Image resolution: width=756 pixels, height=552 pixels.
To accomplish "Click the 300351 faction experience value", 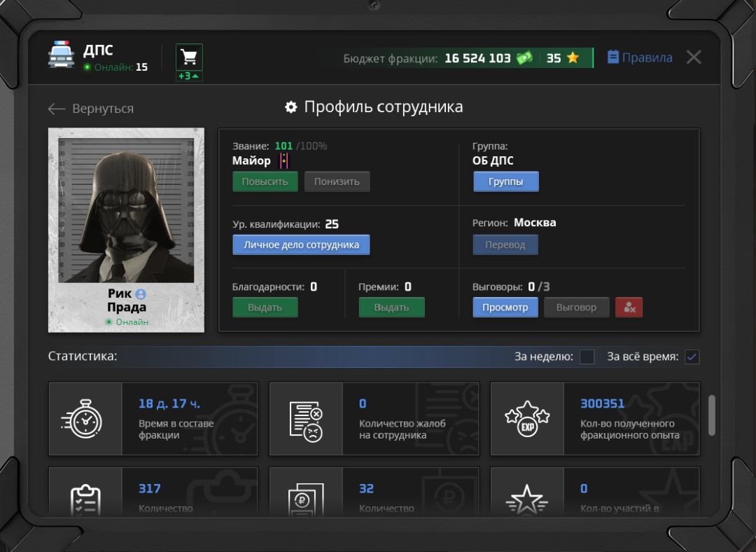I will tap(602, 404).
